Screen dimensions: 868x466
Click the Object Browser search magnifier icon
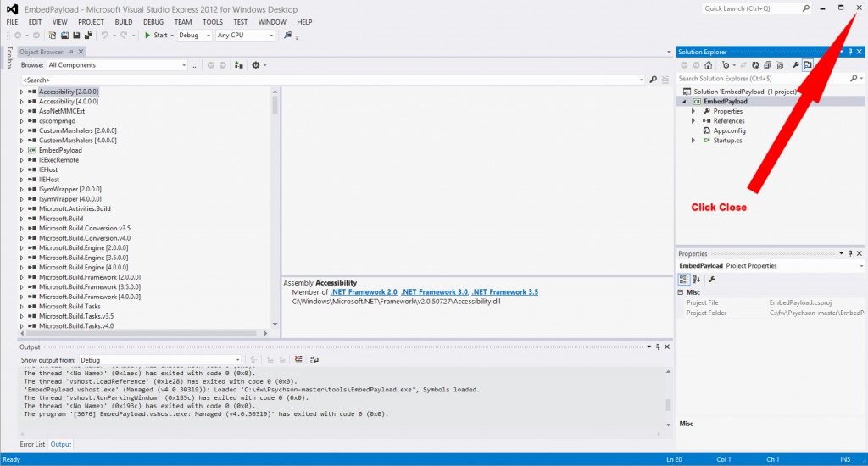click(x=654, y=80)
